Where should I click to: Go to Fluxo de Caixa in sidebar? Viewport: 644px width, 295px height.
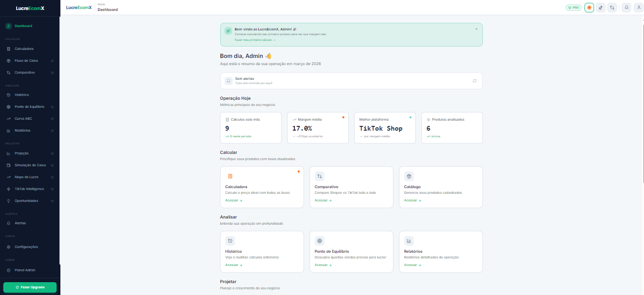coord(30,61)
